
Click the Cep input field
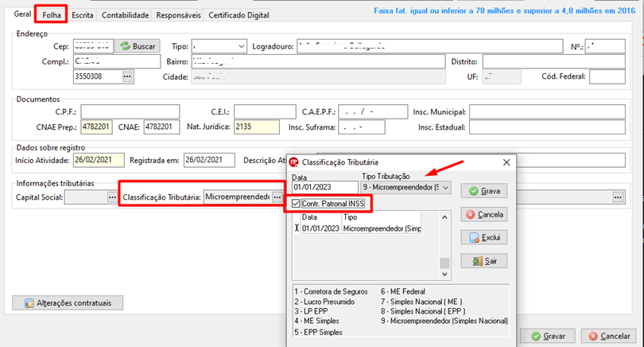tap(93, 46)
